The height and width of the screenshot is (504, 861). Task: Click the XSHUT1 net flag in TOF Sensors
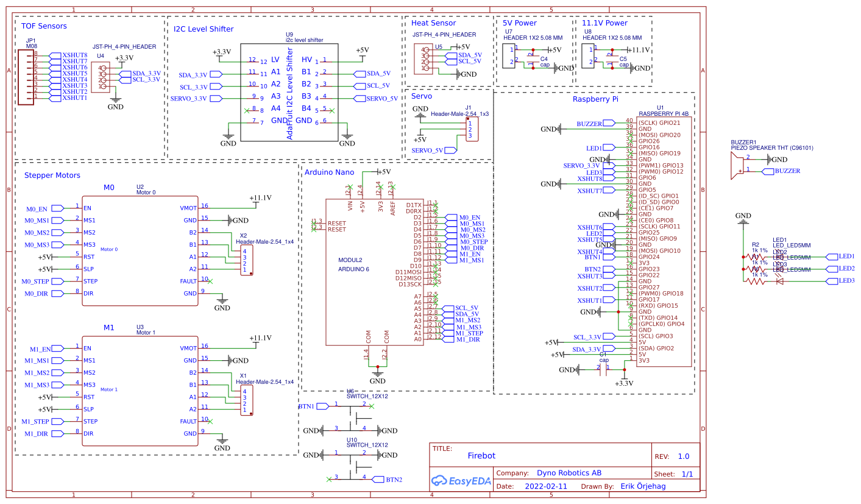(69, 98)
